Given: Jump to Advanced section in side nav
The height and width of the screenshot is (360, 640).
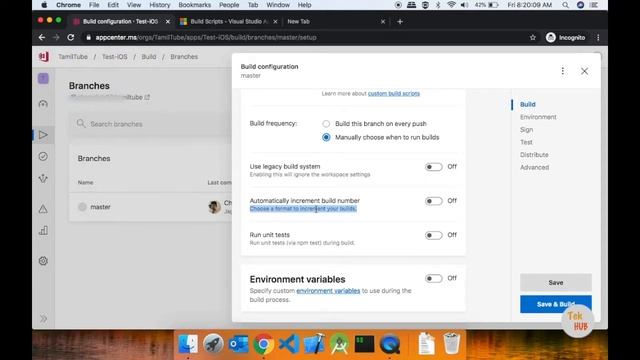Looking at the screenshot, I should 534,168.
